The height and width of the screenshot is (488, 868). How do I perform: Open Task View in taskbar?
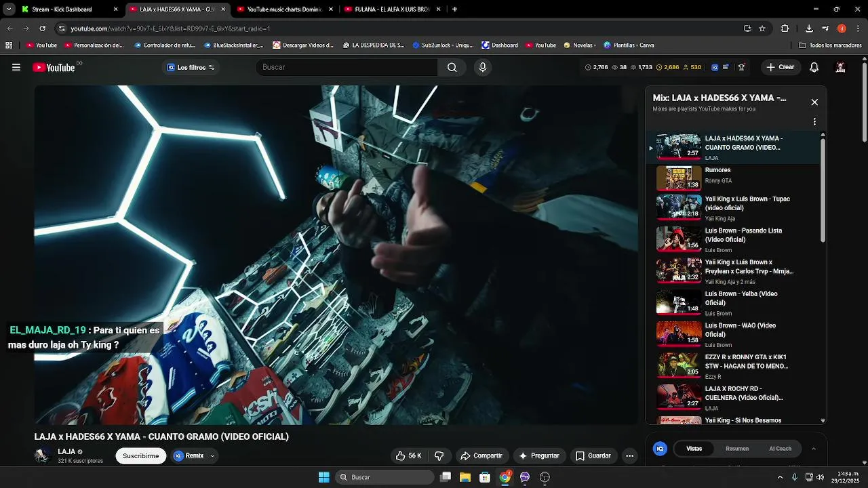(x=446, y=477)
